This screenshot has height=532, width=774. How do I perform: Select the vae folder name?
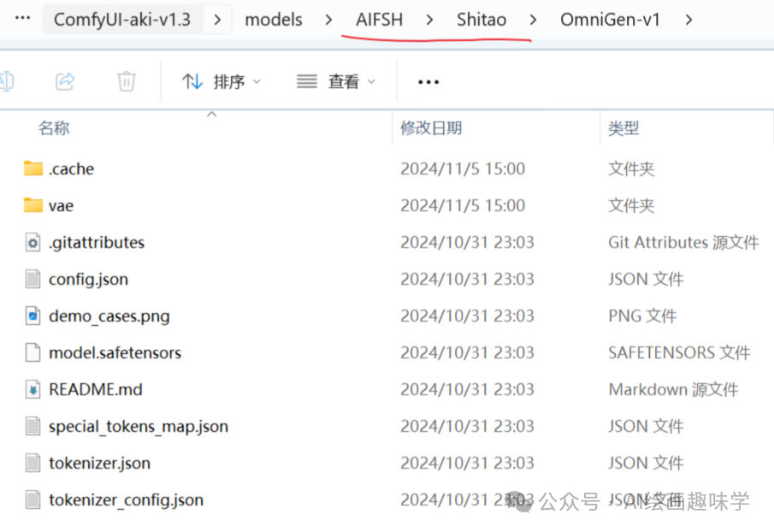[x=62, y=206]
